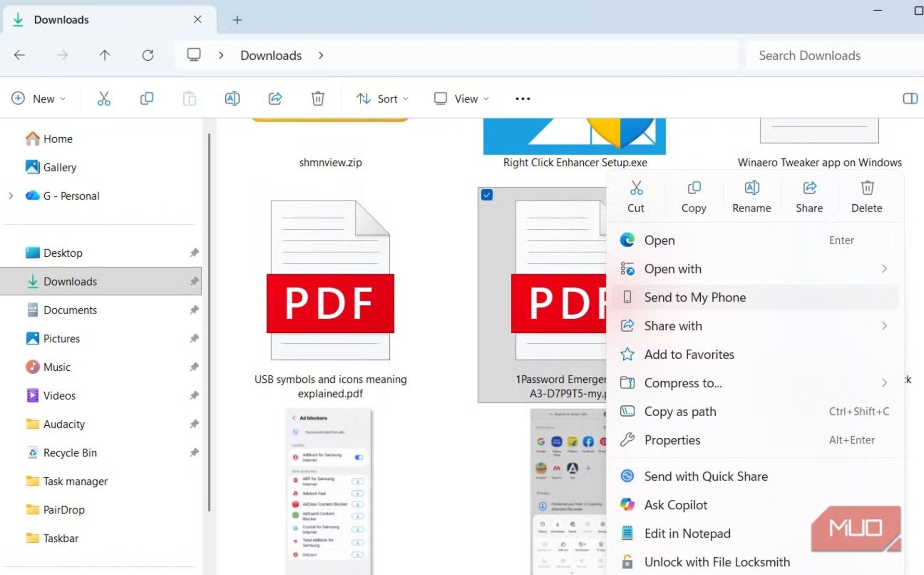The height and width of the screenshot is (575, 924).
Task: Click the Cut icon in context menu
Action: [636, 188]
